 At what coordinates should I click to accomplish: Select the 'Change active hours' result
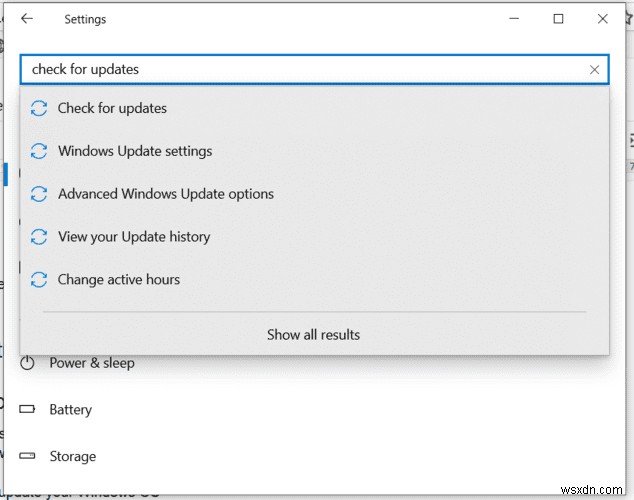click(315, 280)
